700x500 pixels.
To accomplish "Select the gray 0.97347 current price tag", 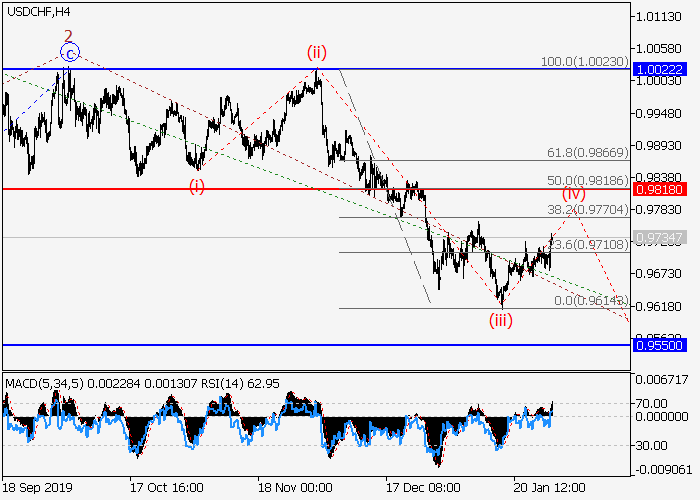I will (659, 237).
